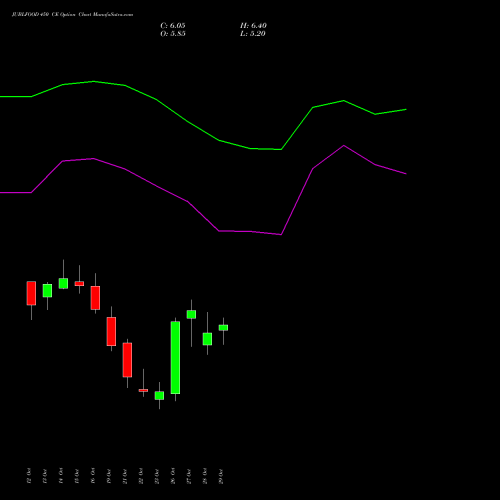This screenshot has height=500, width=500.
Task: Select the green candle for 23 Oct
Action: pyautogui.click(x=159, y=395)
